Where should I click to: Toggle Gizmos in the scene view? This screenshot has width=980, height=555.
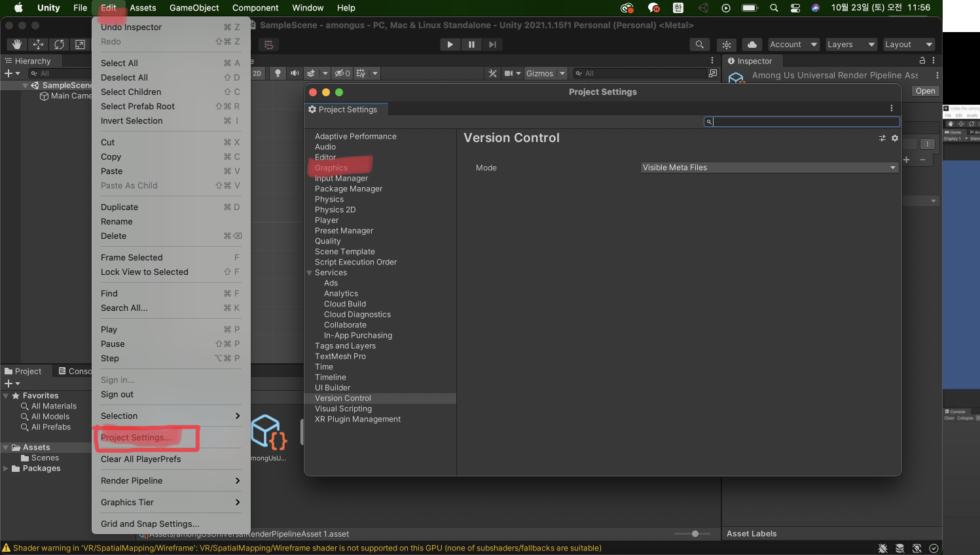click(x=540, y=73)
